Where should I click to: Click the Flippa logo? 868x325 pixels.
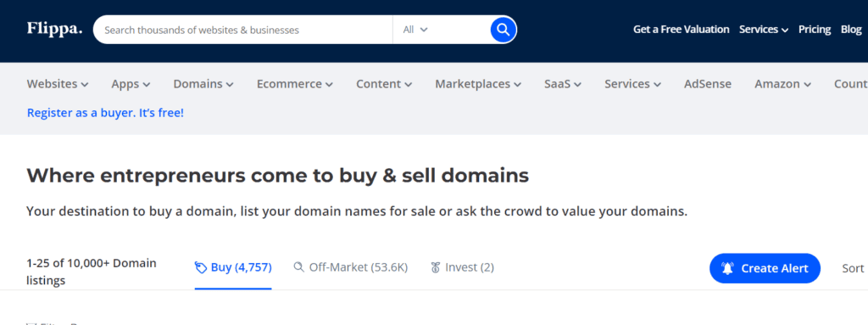point(54,29)
